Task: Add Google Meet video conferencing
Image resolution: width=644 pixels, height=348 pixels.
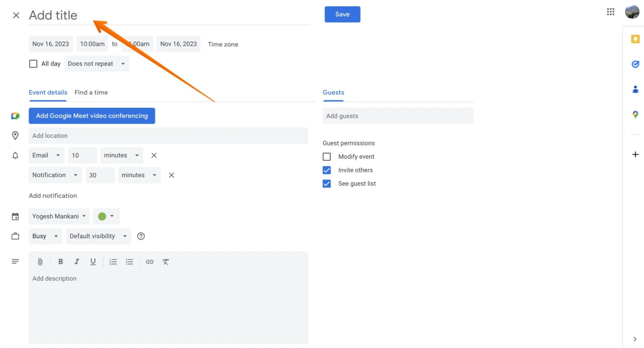Action: (x=92, y=116)
